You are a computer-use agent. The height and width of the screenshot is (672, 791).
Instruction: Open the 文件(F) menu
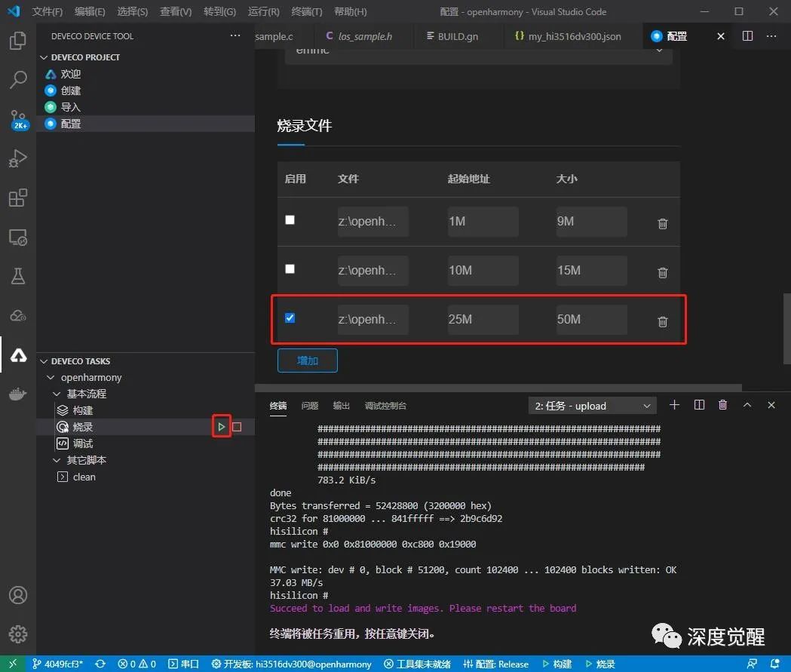click(48, 11)
